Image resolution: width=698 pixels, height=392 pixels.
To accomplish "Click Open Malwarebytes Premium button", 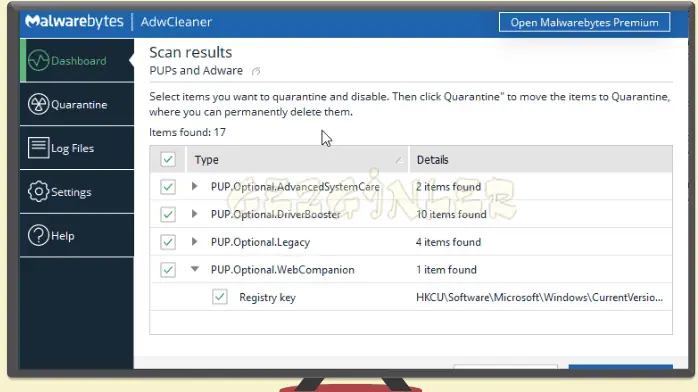I will [584, 22].
